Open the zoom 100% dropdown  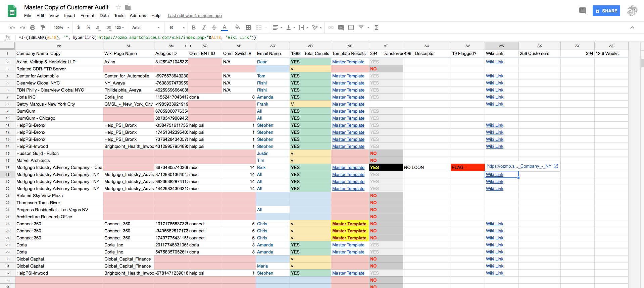[x=61, y=27]
